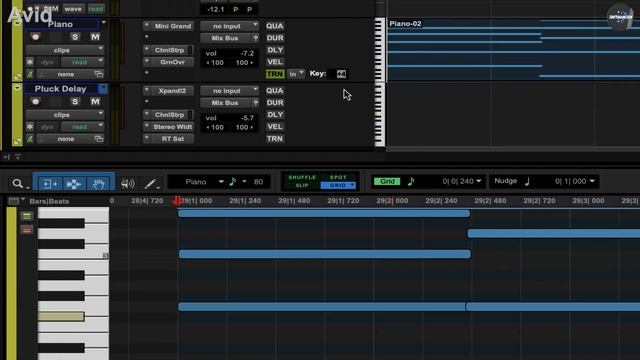Click the red velocity view icon in MIDI editor

(27, 229)
